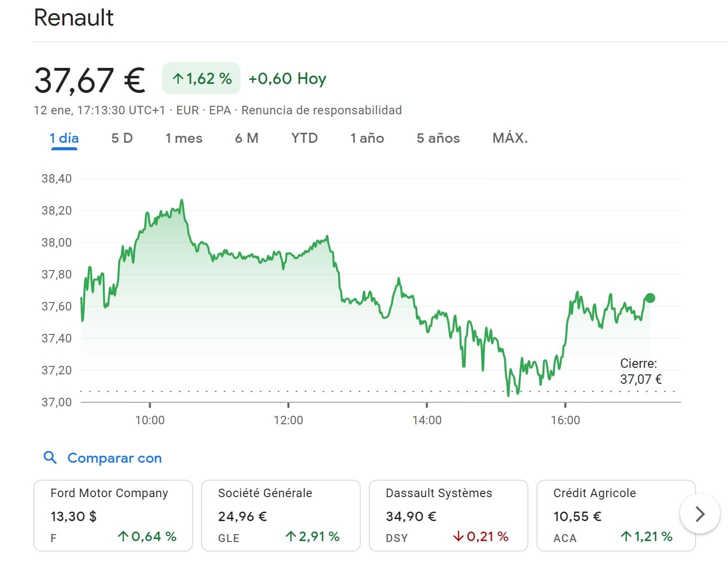
Task: Click the green current-price dot on chart
Action: pos(650,298)
